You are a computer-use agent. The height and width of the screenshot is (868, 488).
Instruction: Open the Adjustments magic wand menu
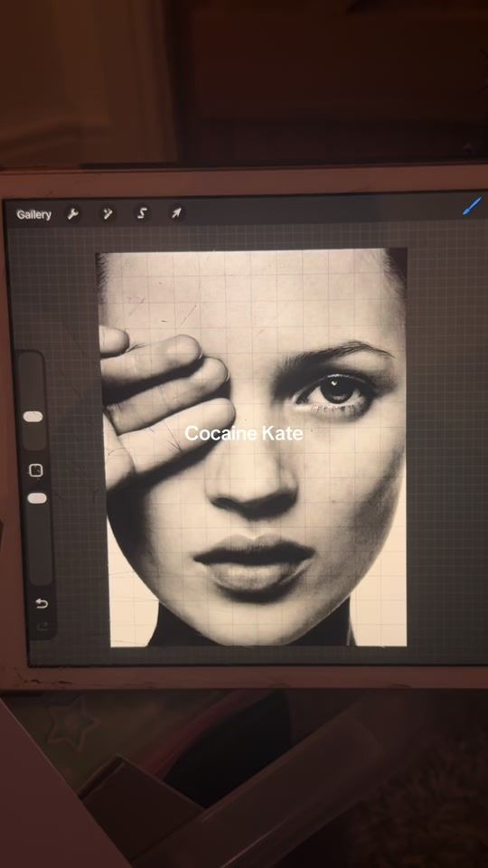coord(108,213)
